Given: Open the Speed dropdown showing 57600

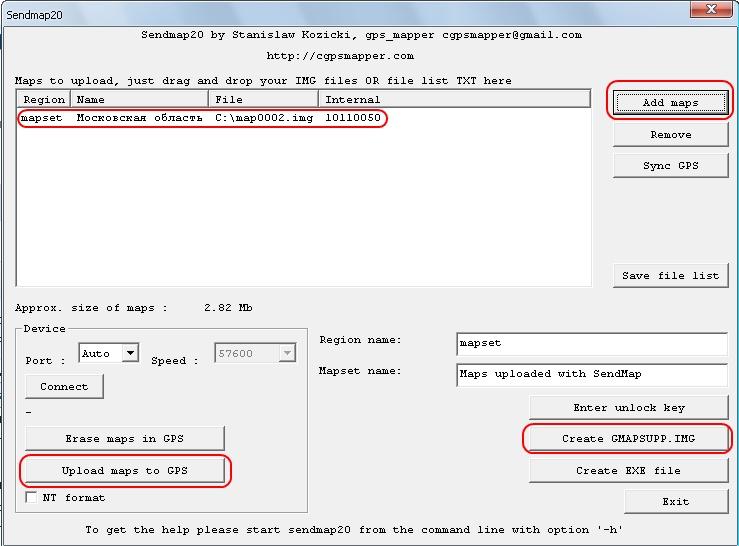Looking at the screenshot, I should pos(255,353).
